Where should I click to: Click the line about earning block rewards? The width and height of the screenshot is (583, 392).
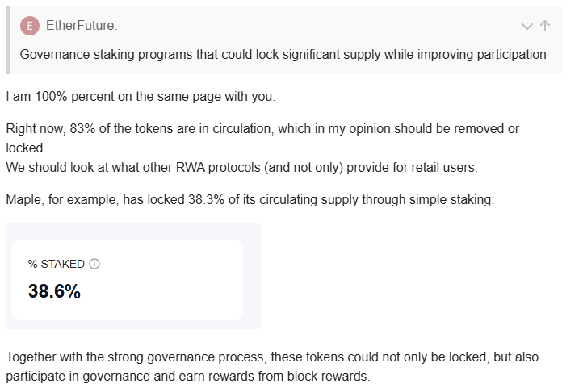tap(187, 376)
